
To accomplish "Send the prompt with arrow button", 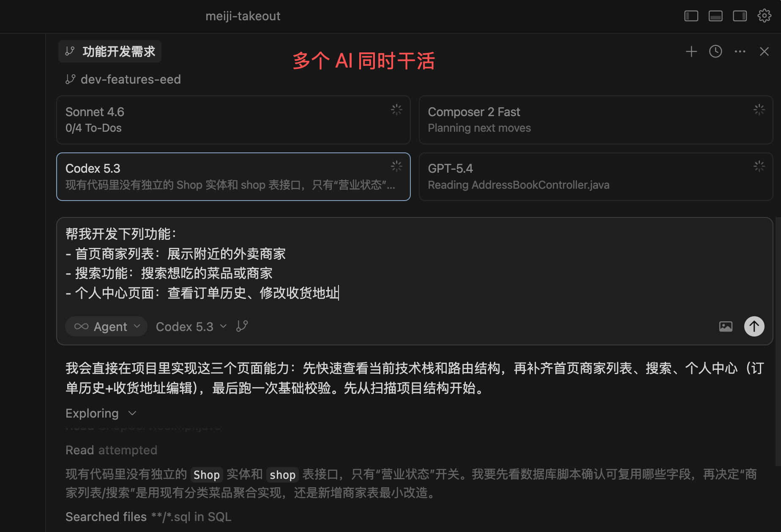I will click(754, 326).
